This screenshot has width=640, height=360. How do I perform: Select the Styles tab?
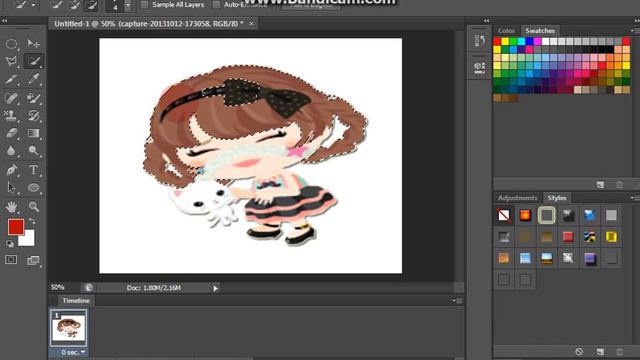coord(557,198)
